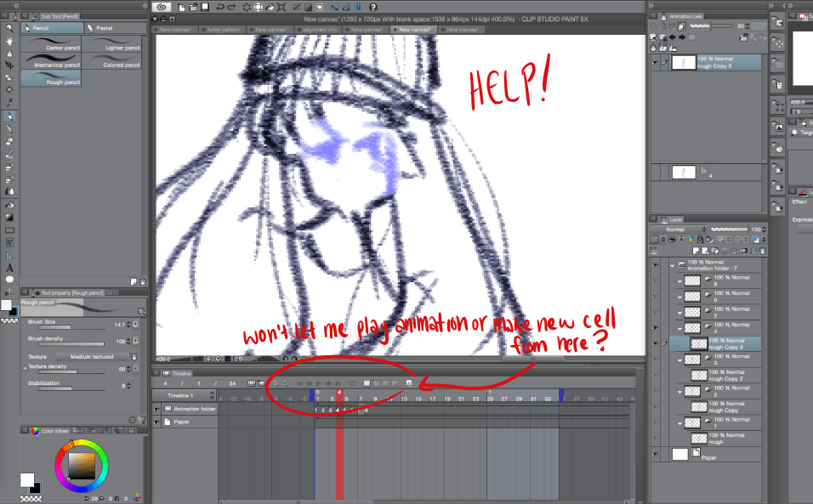Select the Hand move tool
Viewport: 813px width, 504px height.
(x=9, y=41)
